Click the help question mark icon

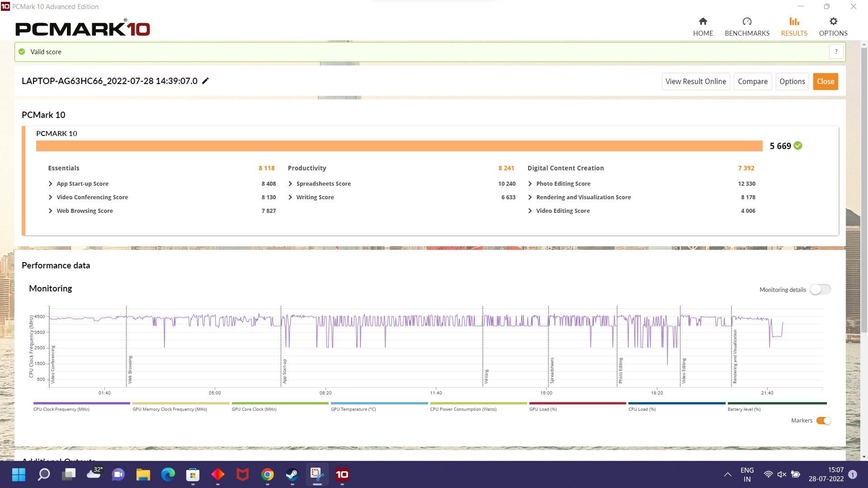pyautogui.click(x=836, y=52)
